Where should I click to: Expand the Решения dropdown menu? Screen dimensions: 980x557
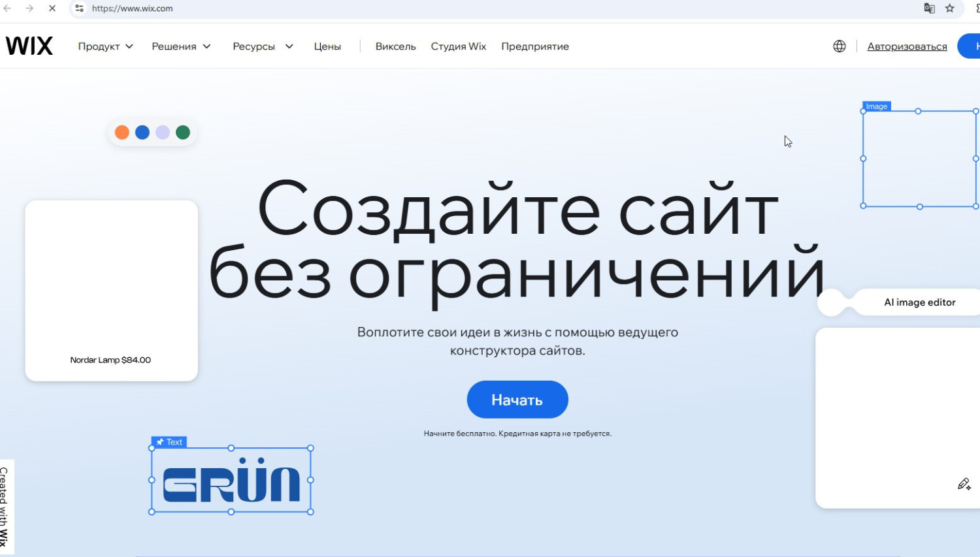tap(181, 46)
